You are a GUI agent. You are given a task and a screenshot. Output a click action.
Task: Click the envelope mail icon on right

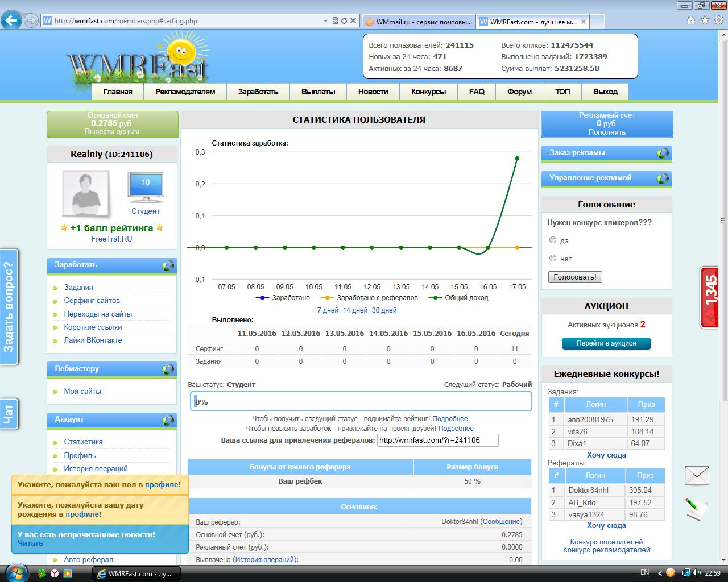click(x=697, y=475)
